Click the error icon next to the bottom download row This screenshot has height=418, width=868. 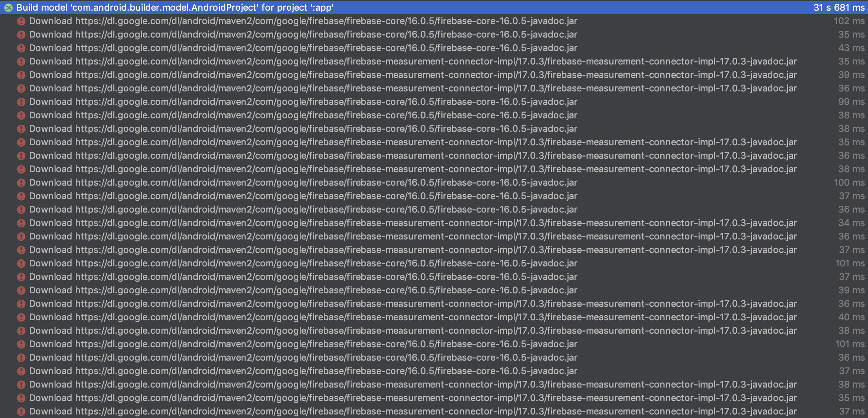[x=21, y=411]
